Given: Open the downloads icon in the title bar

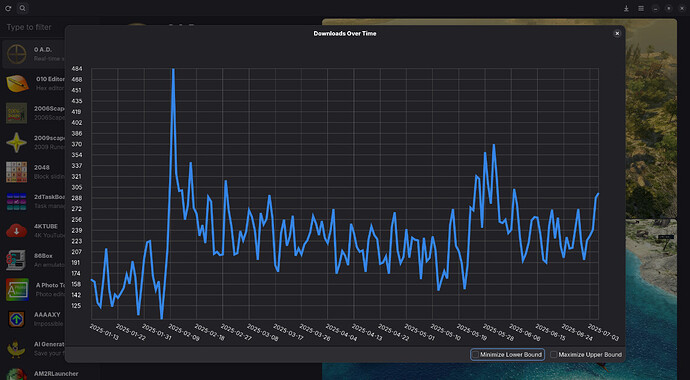Looking at the screenshot, I should pos(626,8).
